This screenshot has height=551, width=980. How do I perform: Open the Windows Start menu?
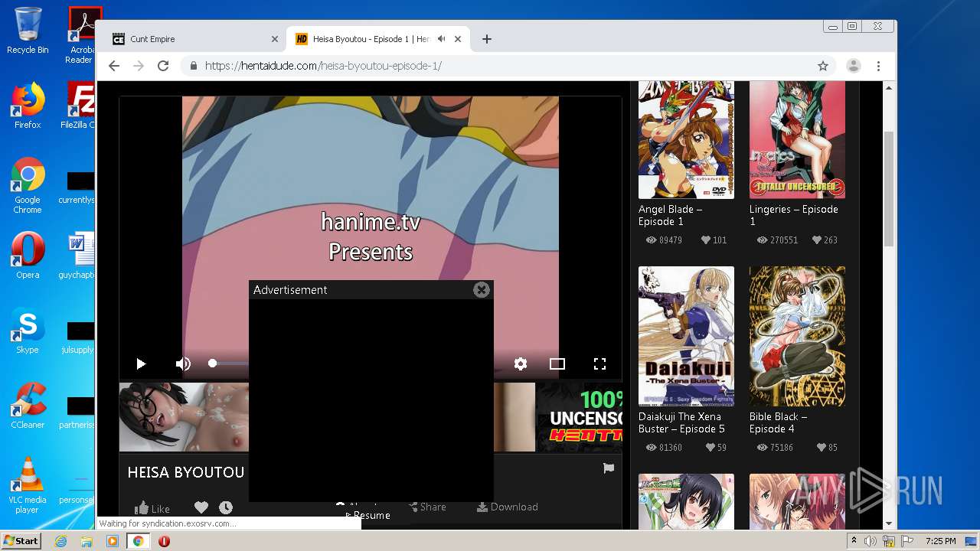pyautogui.click(x=21, y=541)
